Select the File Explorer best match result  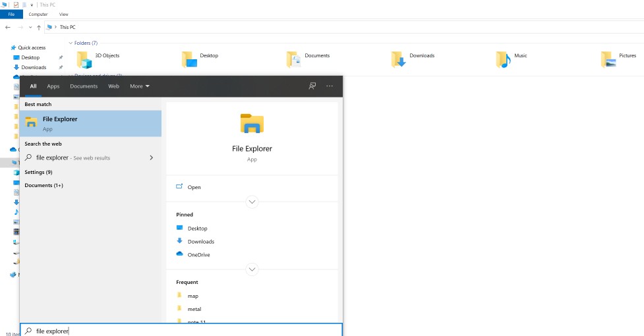[x=90, y=123]
